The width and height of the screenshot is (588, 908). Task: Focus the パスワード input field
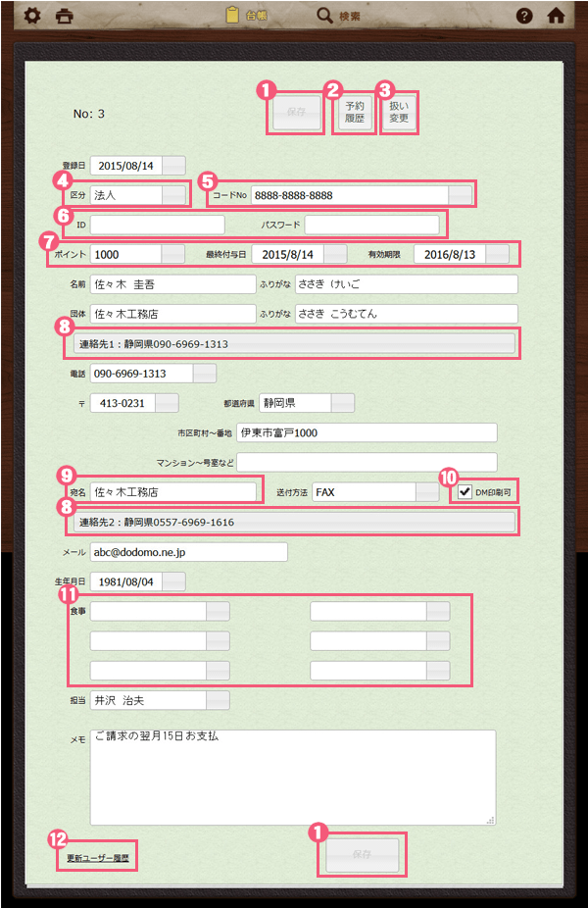point(371,225)
